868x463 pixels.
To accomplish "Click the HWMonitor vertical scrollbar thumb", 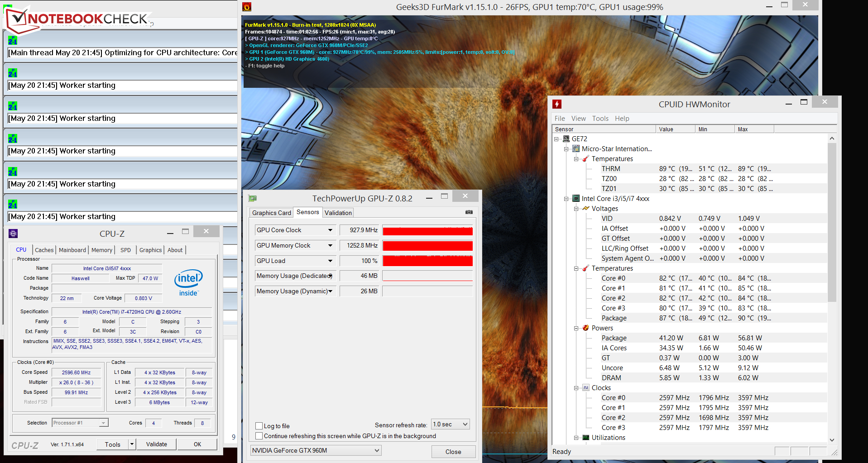I will point(832,223).
